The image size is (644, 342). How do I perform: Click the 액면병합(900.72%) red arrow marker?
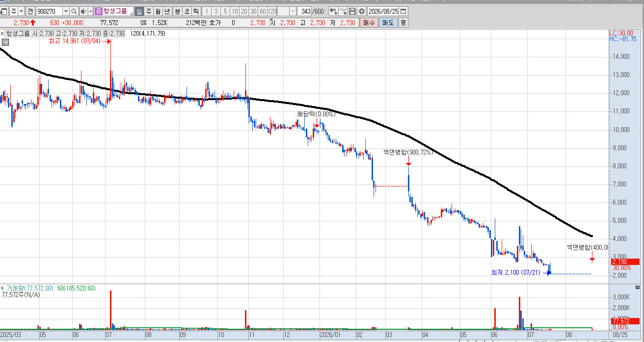tap(408, 161)
